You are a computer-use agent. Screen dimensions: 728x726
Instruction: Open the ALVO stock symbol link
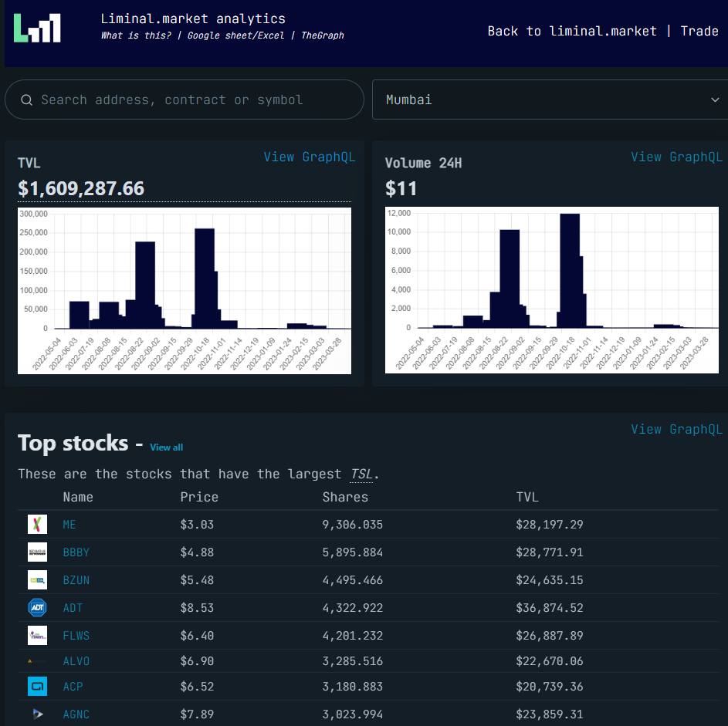tap(76, 661)
